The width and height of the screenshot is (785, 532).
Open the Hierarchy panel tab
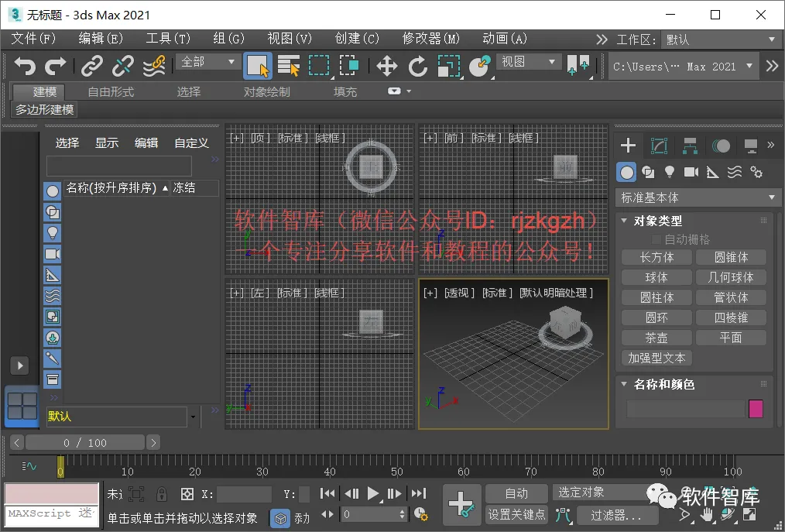tap(690, 146)
